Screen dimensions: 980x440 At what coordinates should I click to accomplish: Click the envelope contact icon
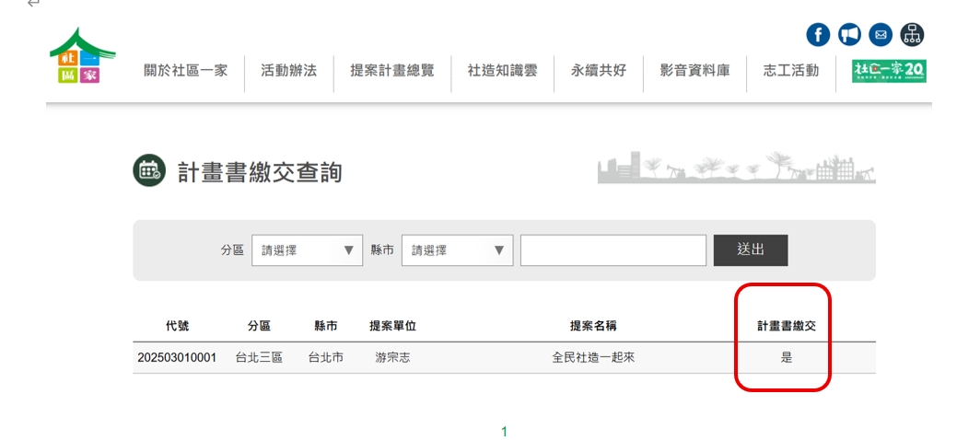[x=880, y=35]
